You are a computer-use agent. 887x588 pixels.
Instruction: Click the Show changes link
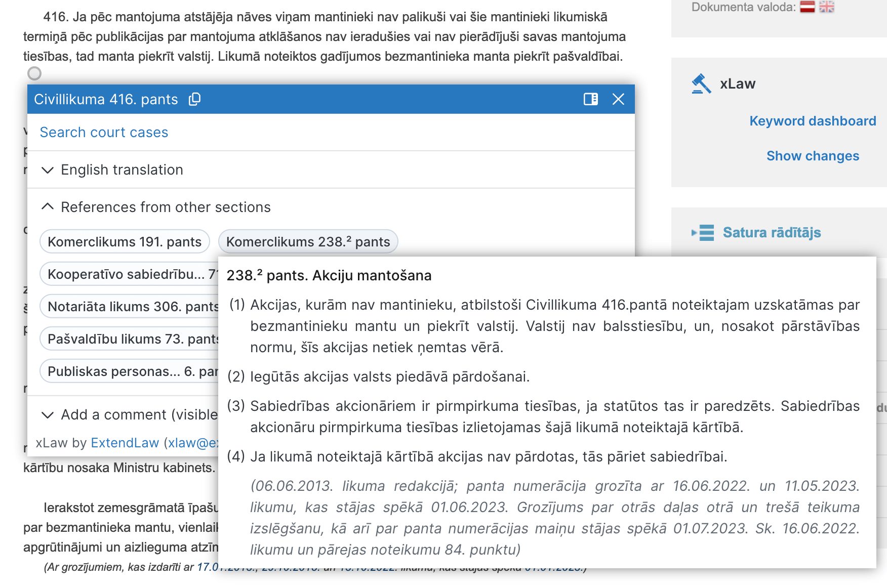(x=813, y=156)
